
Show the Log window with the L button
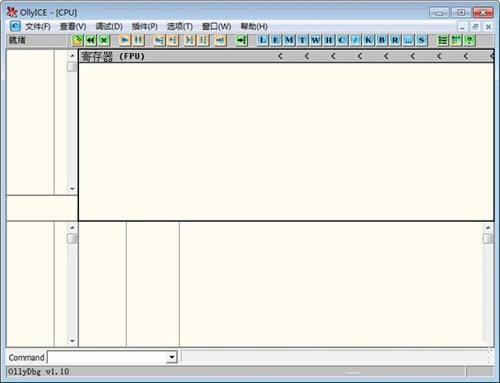263,40
